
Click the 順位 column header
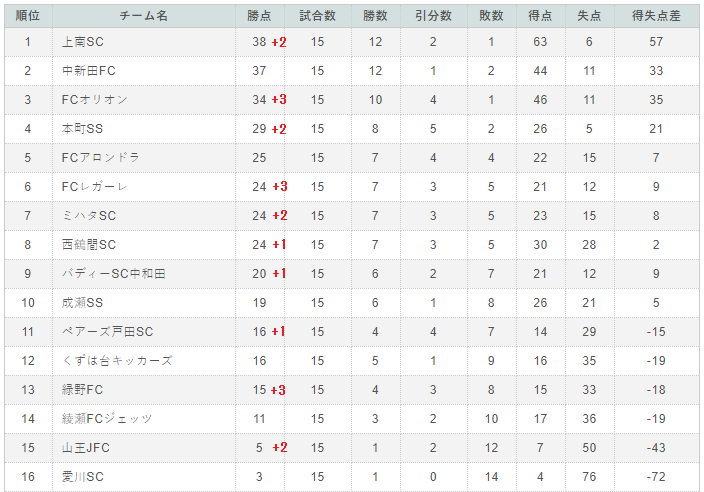(28, 16)
